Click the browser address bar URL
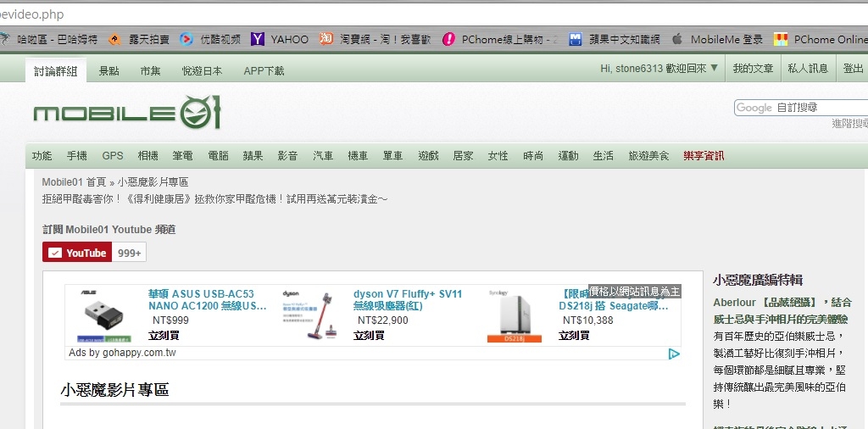Screen dimensions: 868x429 coord(32,14)
